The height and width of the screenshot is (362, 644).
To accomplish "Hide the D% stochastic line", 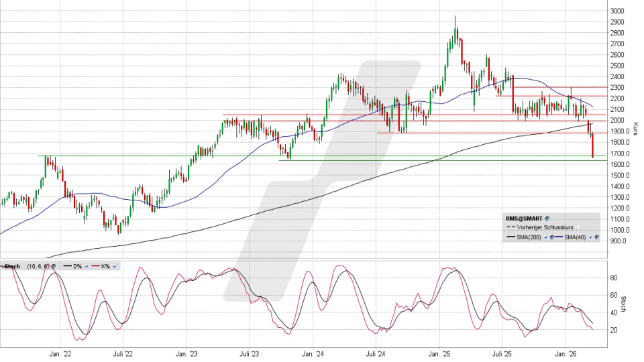I will (x=87, y=266).
